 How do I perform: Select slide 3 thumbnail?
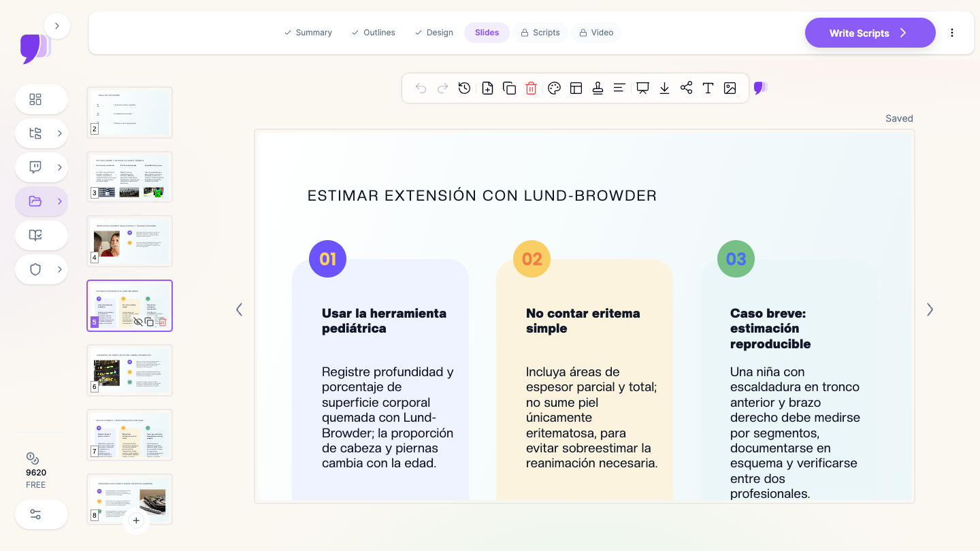point(130,177)
